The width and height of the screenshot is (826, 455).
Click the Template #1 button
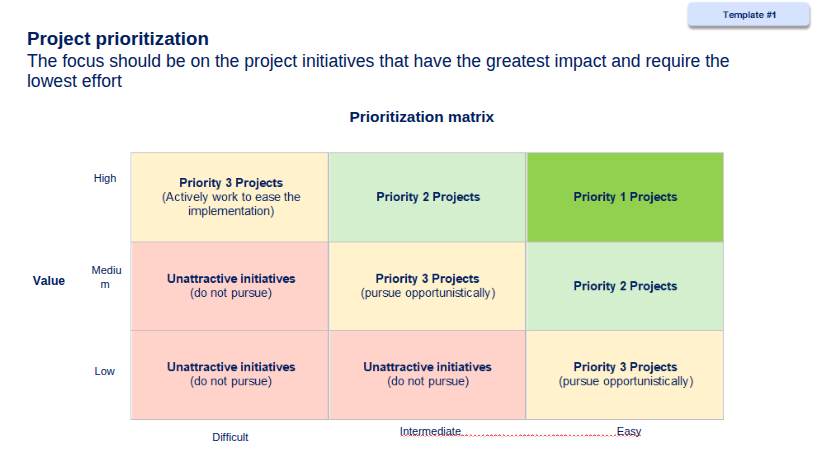pos(748,15)
